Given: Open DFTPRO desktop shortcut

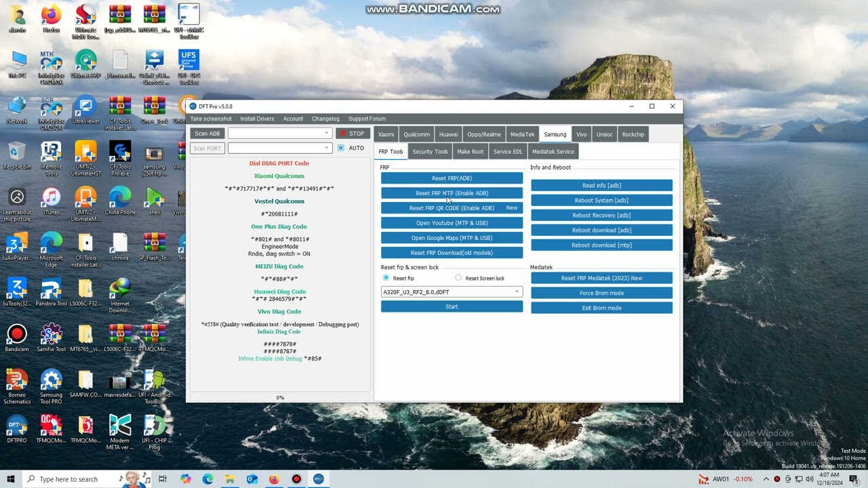Looking at the screenshot, I should [17, 428].
